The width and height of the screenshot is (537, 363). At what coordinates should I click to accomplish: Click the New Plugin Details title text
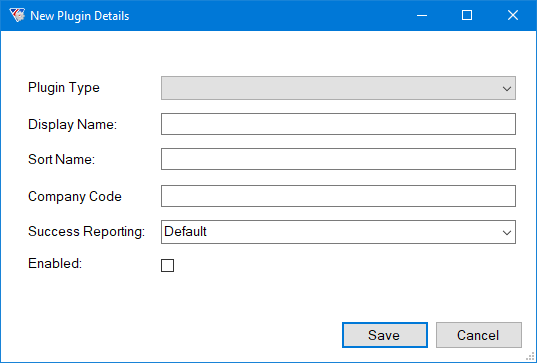[80, 16]
